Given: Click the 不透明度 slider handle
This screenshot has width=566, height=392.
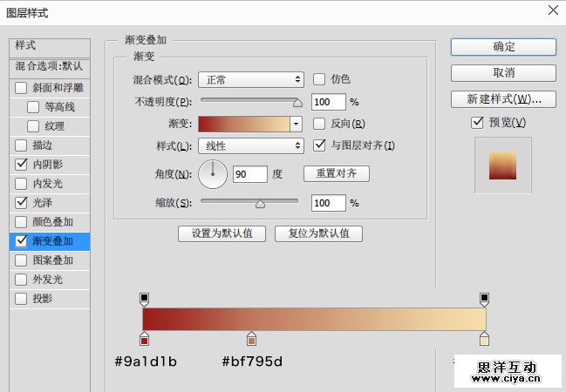Looking at the screenshot, I should [x=297, y=103].
